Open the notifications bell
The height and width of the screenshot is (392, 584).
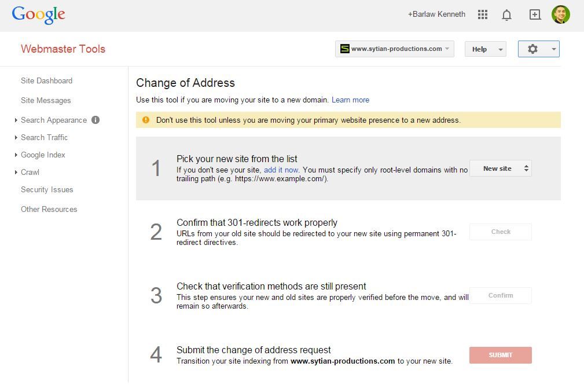pyautogui.click(x=506, y=15)
